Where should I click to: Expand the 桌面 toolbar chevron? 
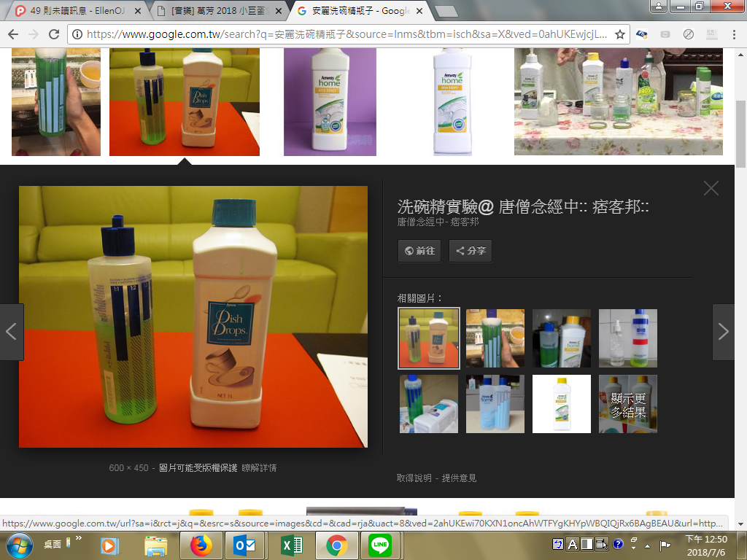point(79,538)
